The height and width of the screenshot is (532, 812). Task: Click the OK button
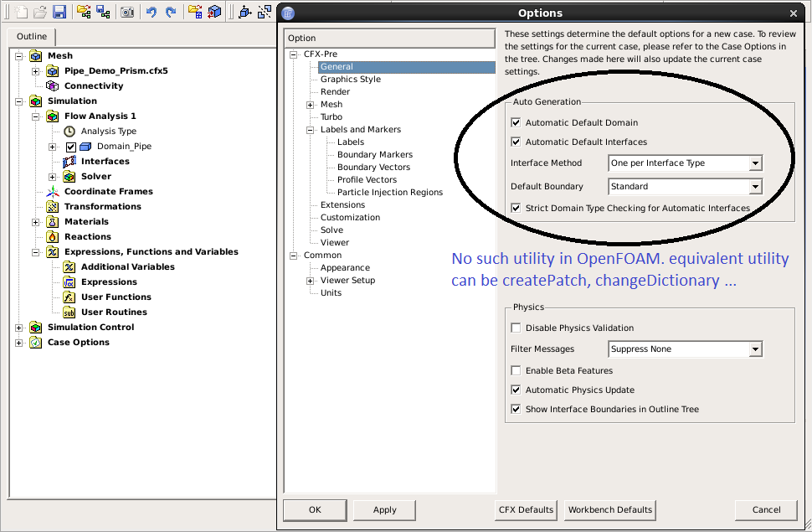pos(315,510)
